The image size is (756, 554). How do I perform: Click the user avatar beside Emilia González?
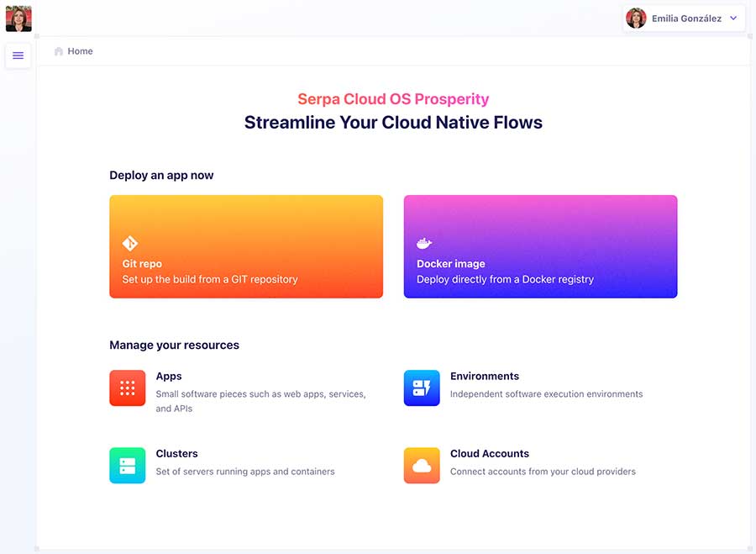click(x=636, y=18)
